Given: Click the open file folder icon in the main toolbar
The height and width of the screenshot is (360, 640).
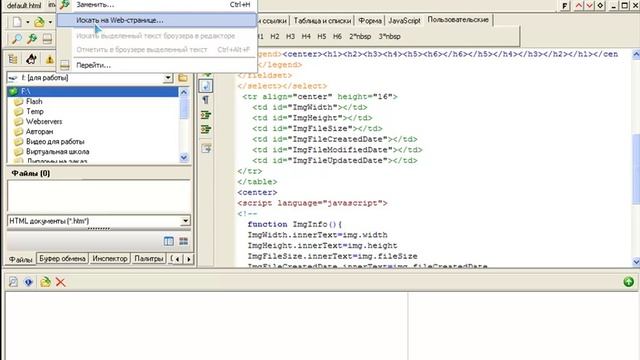Looking at the screenshot, I should (40, 22).
